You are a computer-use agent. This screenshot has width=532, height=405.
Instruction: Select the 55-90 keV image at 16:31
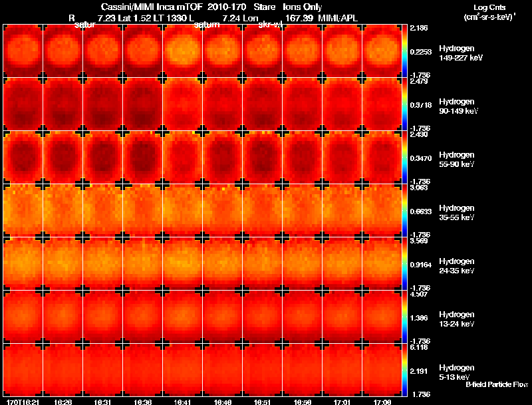coord(103,158)
